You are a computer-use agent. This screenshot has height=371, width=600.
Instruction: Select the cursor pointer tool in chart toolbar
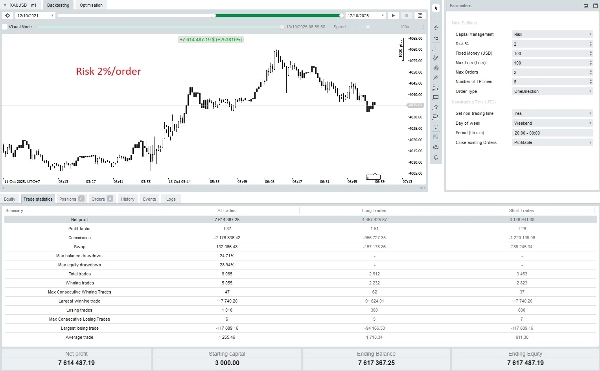coord(436,8)
